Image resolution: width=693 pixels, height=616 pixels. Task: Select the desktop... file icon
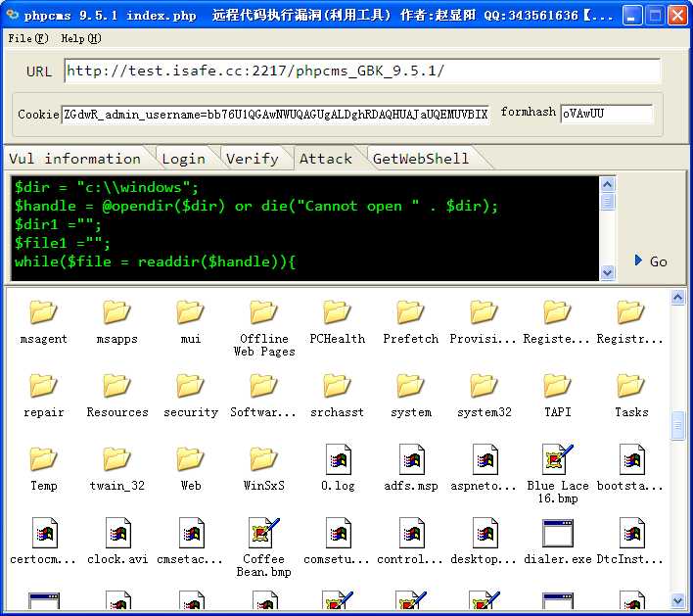(x=485, y=533)
